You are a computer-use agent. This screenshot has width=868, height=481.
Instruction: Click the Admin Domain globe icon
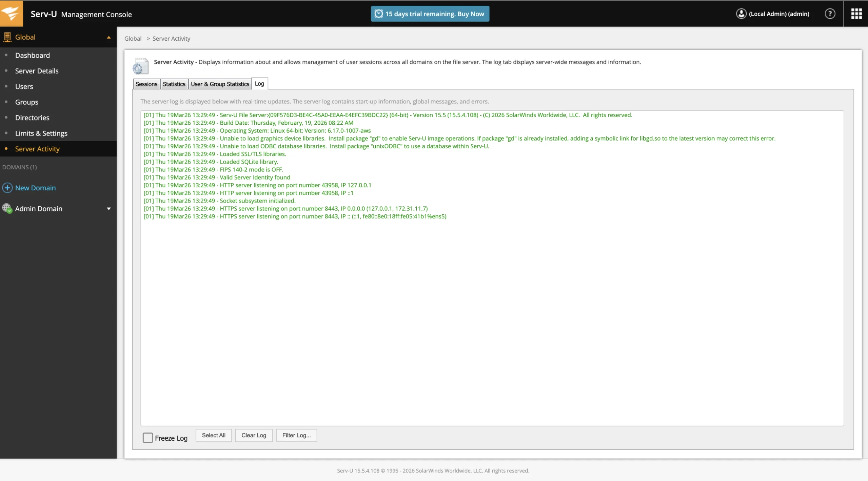(7, 208)
